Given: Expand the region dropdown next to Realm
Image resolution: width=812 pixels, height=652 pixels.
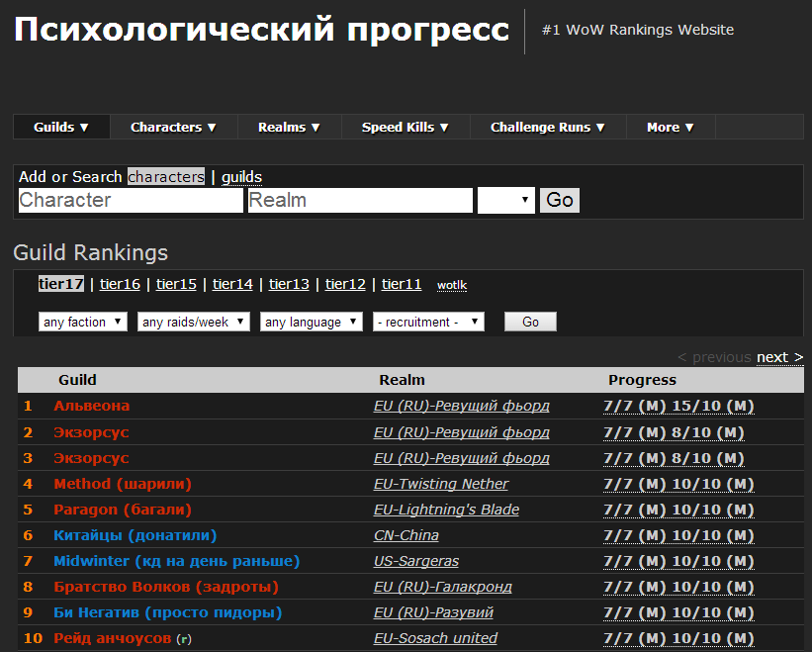Looking at the screenshot, I should pyautogui.click(x=506, y=200).
